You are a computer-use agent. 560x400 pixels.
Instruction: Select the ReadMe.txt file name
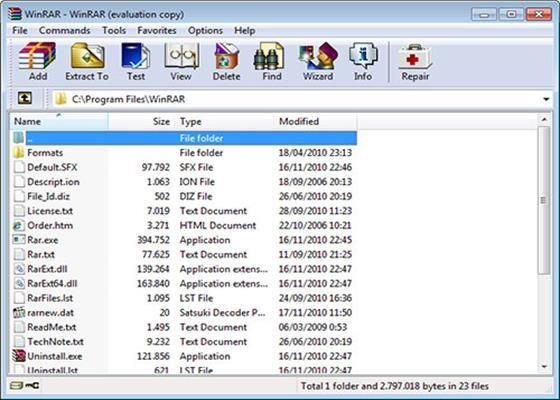pyautogui.click(x=52, y=327)
